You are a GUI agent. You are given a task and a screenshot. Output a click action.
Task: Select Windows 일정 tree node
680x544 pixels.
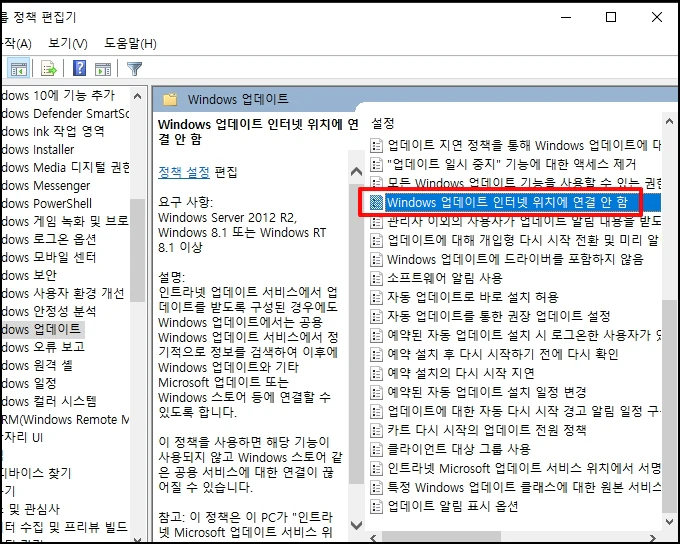pyautogui.click(x=29, y=383)
